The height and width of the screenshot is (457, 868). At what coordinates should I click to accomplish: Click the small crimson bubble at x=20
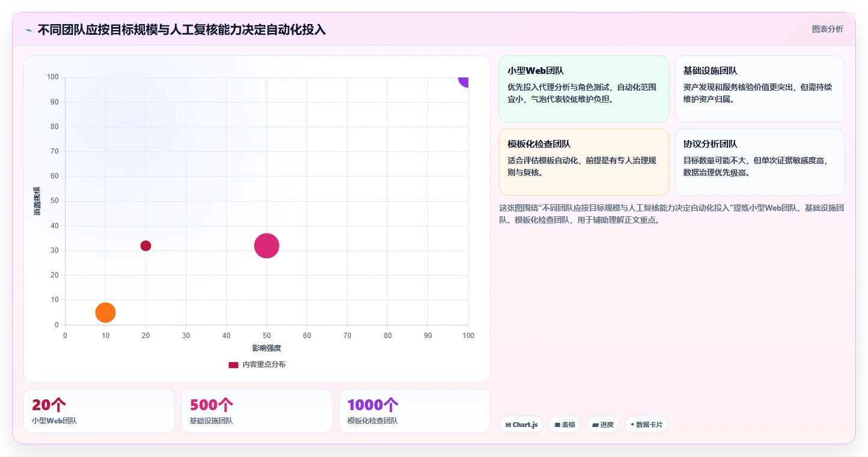pos(145,246)
